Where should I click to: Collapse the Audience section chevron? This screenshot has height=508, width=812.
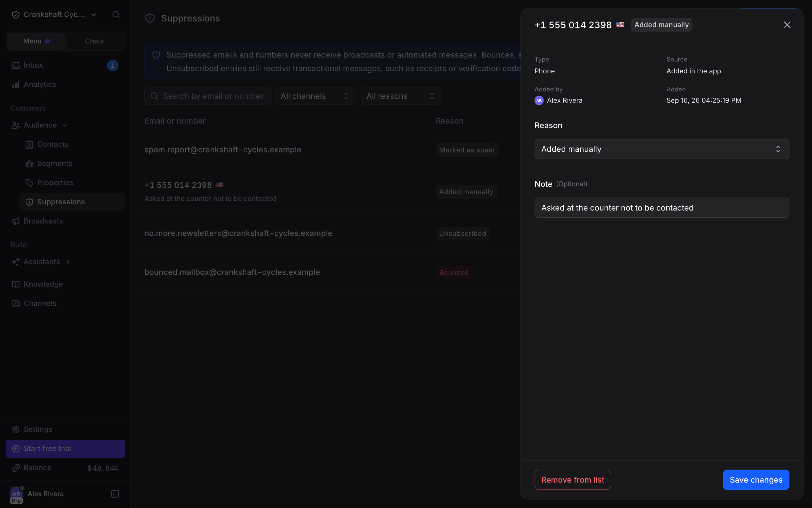pyautogui.click(x=65, y=125)
